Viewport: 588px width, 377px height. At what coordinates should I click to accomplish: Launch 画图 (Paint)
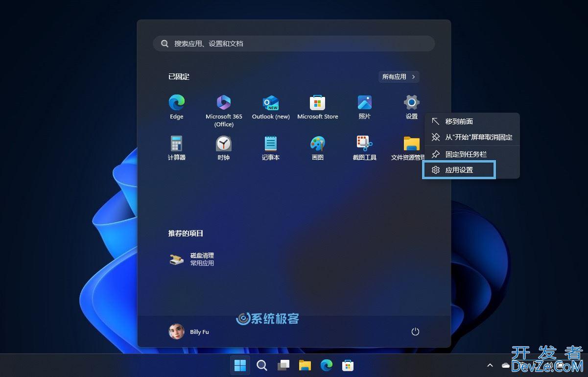tap(318, 148)
